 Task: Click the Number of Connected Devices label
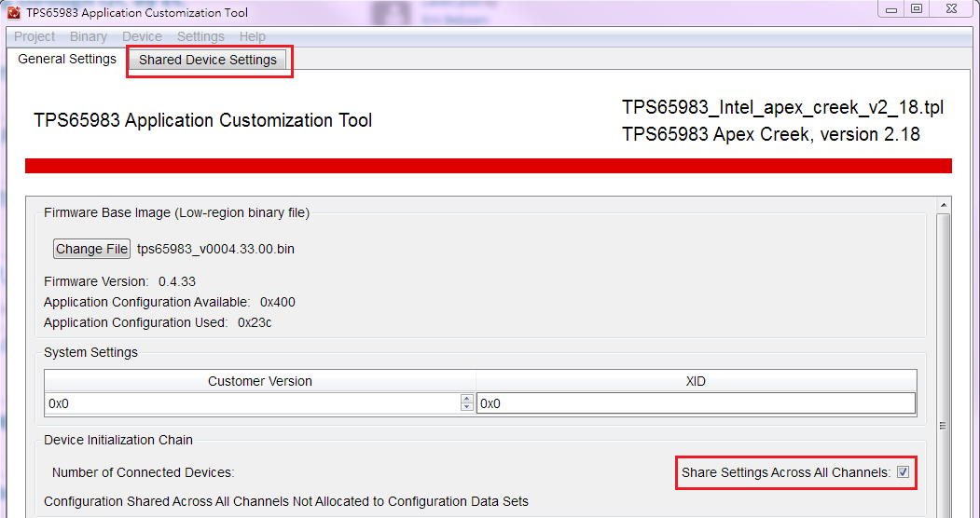point(143,472)
